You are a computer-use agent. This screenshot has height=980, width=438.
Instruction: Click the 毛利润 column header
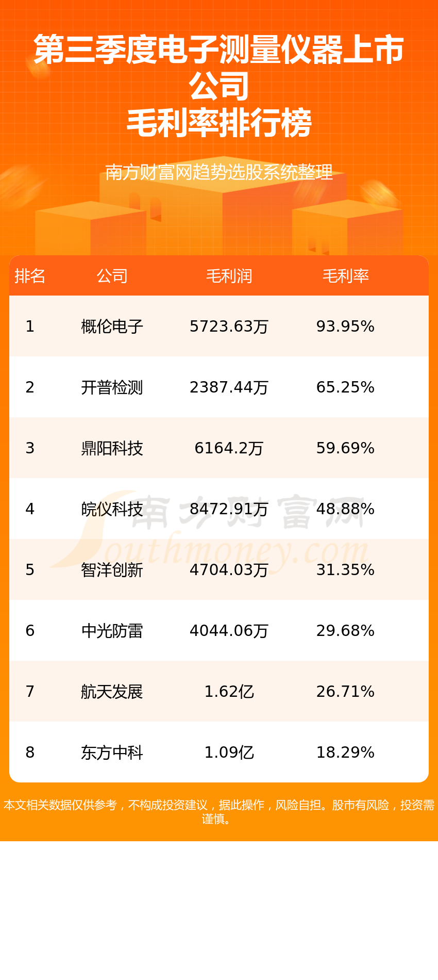[229, 276]
